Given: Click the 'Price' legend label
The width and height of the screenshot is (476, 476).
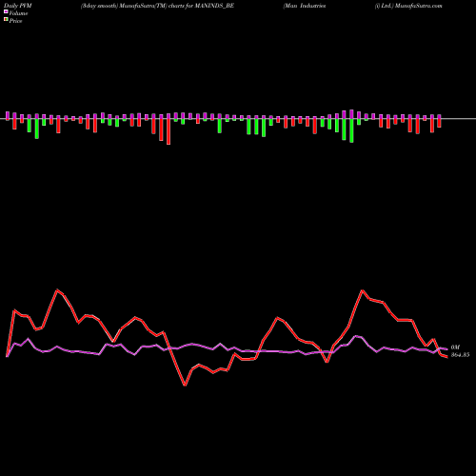Looking at the screenshot, I should pos(15,21).
